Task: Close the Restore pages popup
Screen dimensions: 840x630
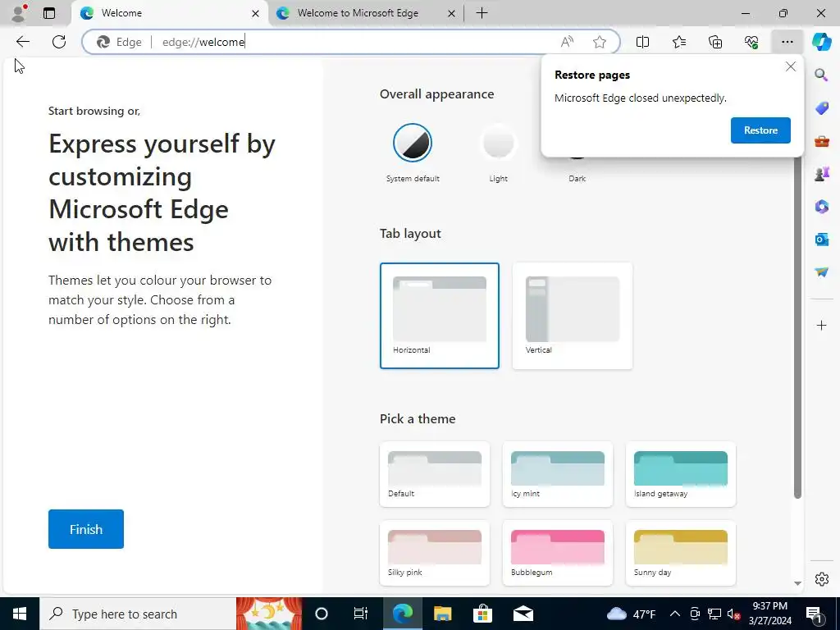Action: pyautogui.click(x=790, y=66)
